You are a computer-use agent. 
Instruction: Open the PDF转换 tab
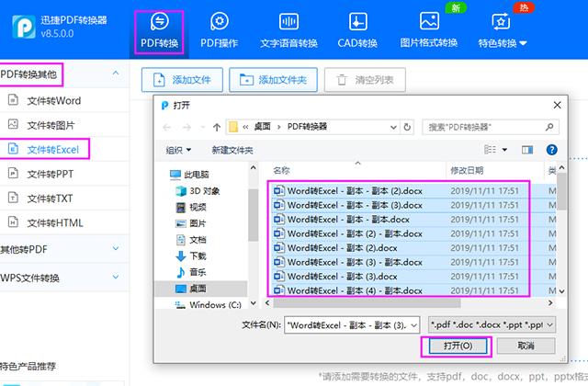(159, 31)
